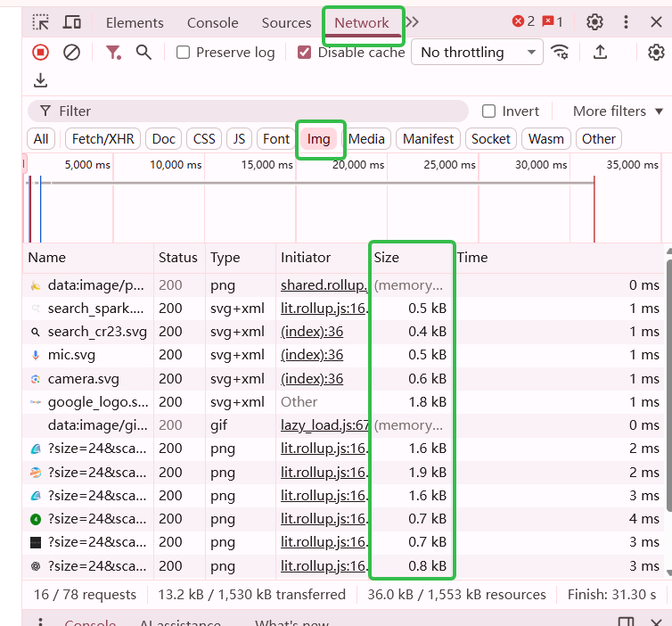Uncheck the Disable cache checkbox
The height and width of the screenshot is (626, 672).
[x=305, y=53]
